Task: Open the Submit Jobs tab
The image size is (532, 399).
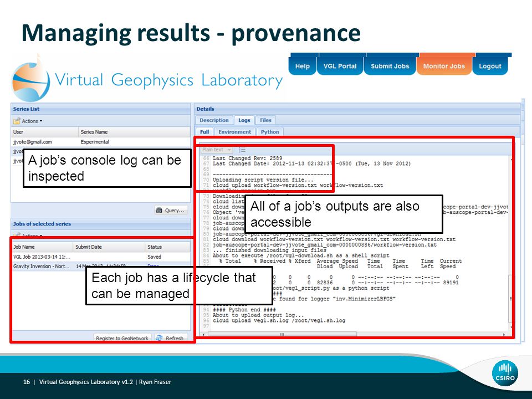Action: (390, 65)
